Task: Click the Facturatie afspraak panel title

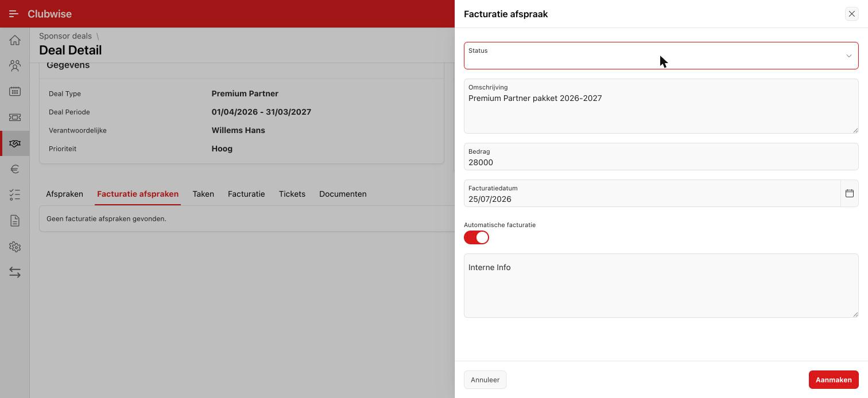Action: pos(506,14)
